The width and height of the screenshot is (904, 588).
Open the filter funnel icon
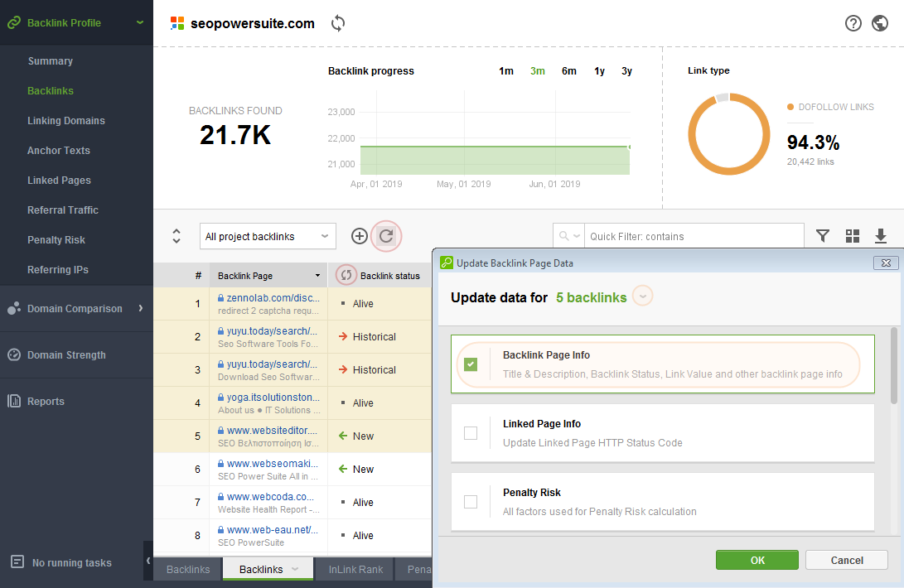click(x=823, y=236)
